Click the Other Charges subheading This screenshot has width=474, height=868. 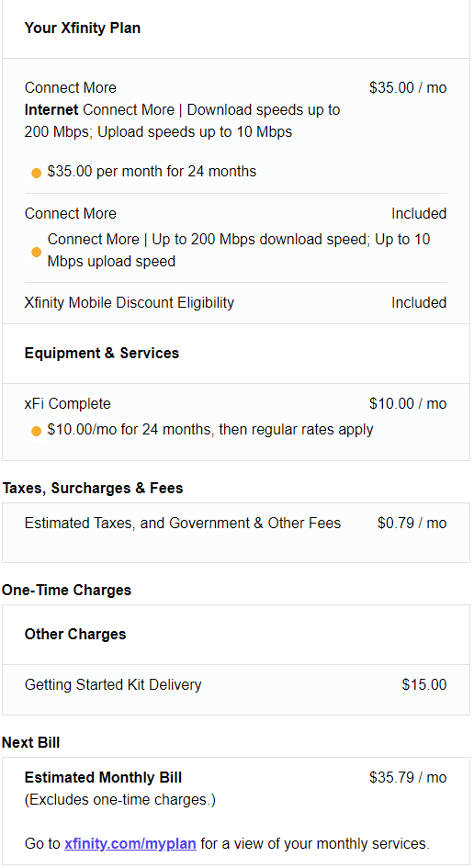click(75, 635)
